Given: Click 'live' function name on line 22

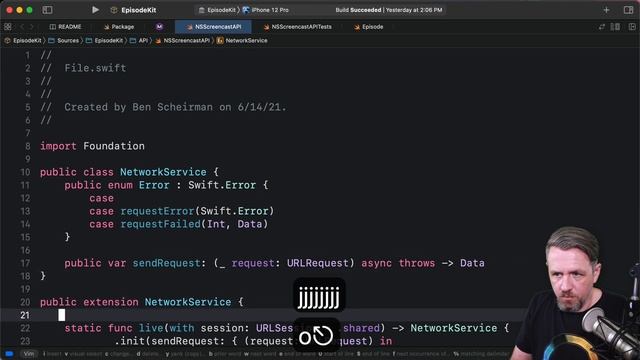Looking at the screenshot, I should click(x=151, y=328).
